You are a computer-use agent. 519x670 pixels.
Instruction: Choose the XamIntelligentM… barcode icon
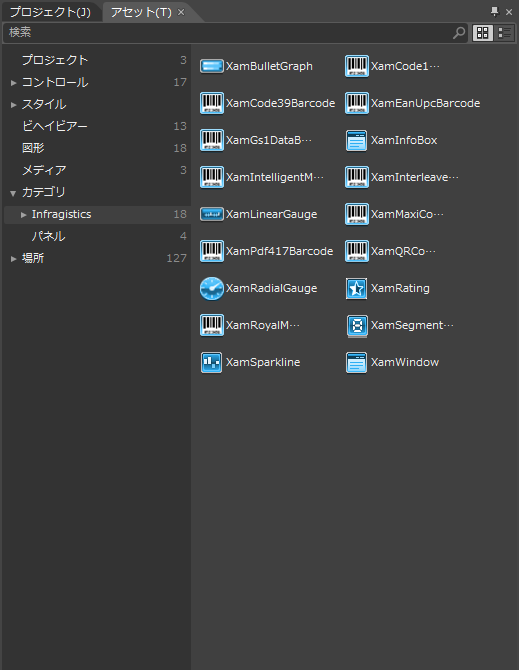[211, 177]
